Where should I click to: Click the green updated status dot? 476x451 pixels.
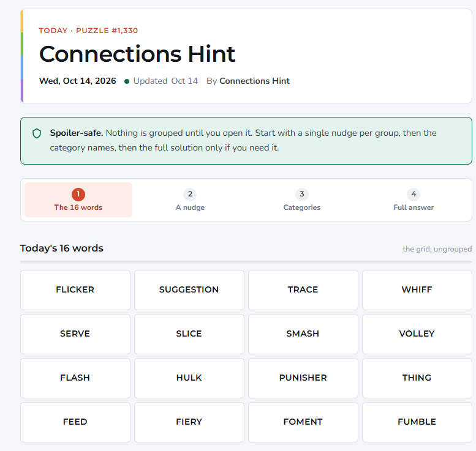coord(127,81)
